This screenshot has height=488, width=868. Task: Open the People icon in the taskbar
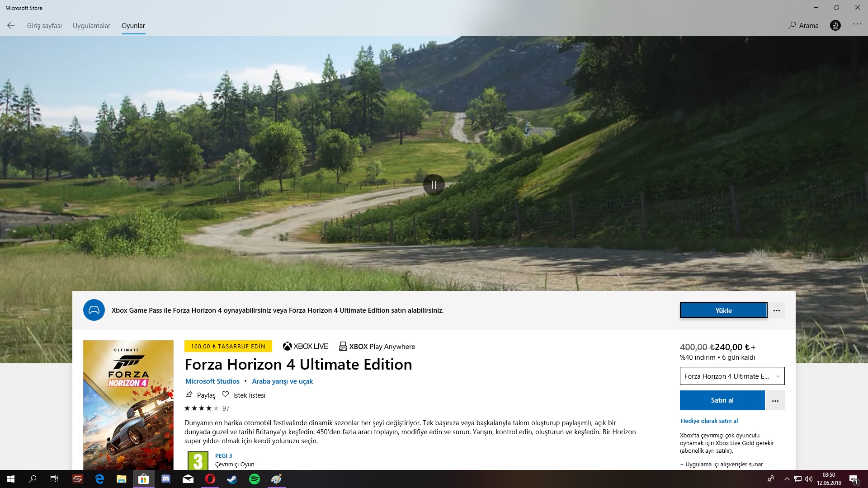[771, 479]
